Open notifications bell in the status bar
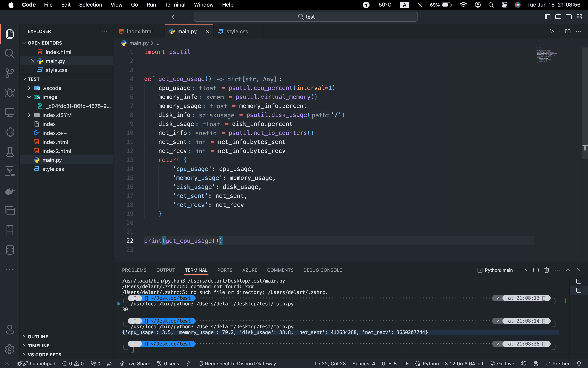Screen dimensions: 588x368 (579, 363)
